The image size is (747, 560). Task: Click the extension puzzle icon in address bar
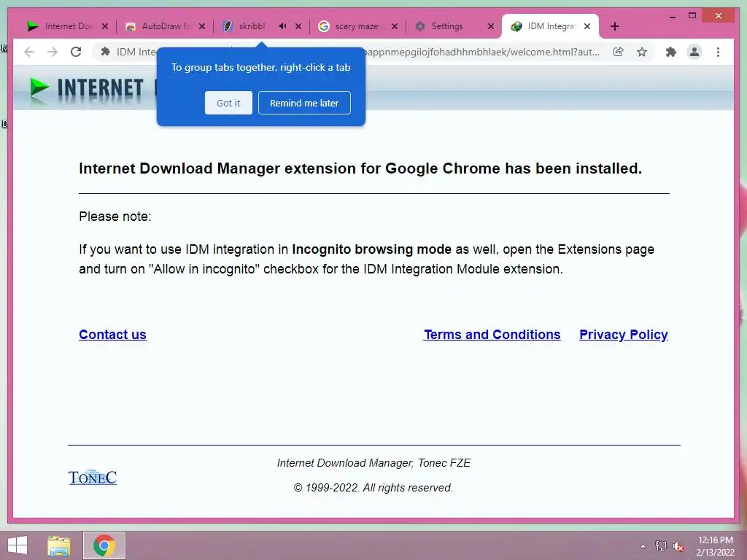coord(105,52)
